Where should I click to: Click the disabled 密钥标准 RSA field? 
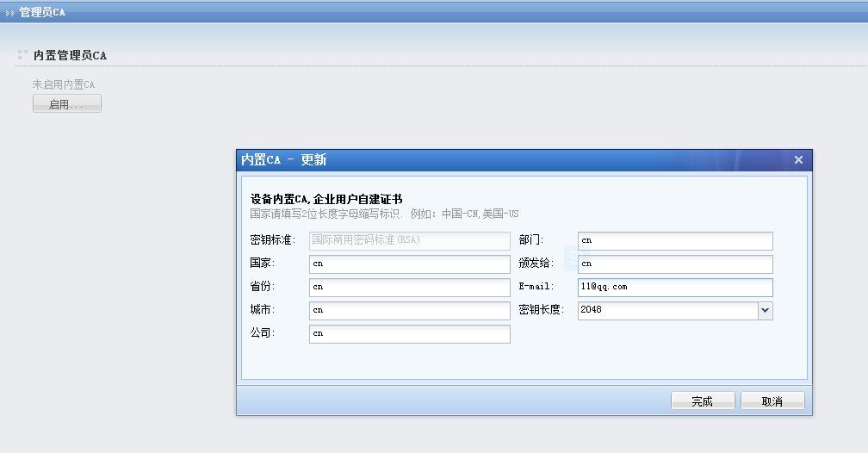pos(409,240)
